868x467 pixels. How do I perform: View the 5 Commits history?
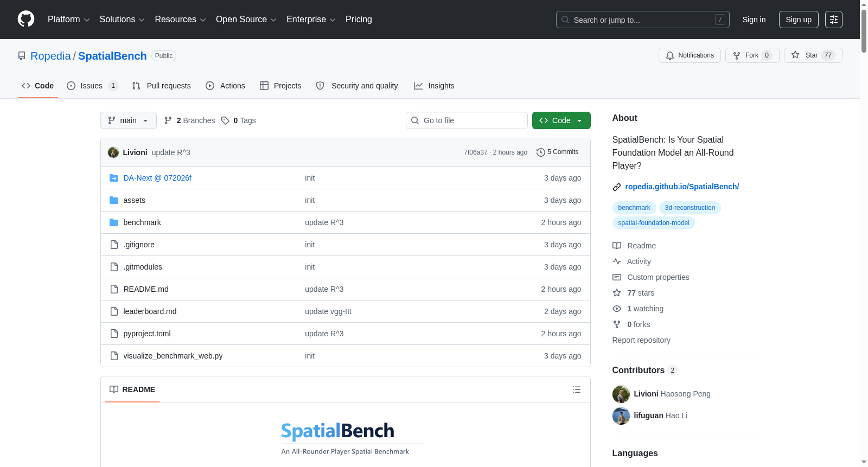(557, 152)
